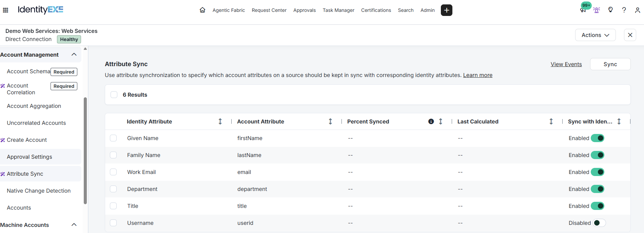Open Task Manager in top navigation
Screen dimensions: 644x233
click(338, 10)
